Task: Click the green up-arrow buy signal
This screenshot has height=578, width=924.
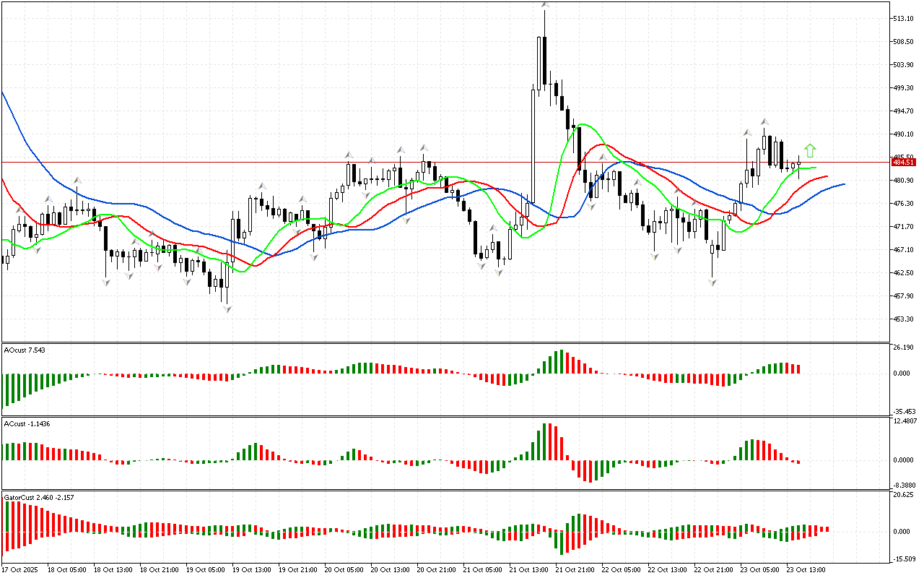Action: 810,150
